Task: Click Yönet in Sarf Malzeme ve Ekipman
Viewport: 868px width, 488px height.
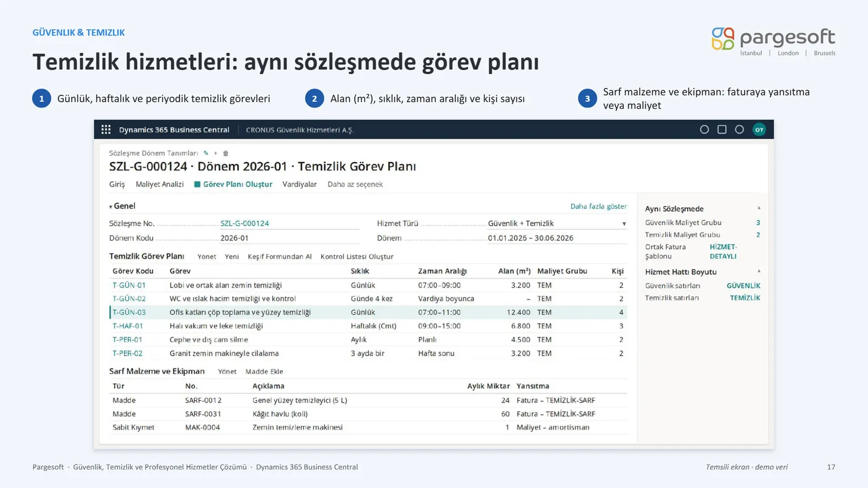Action: click(x=227, y=371)
